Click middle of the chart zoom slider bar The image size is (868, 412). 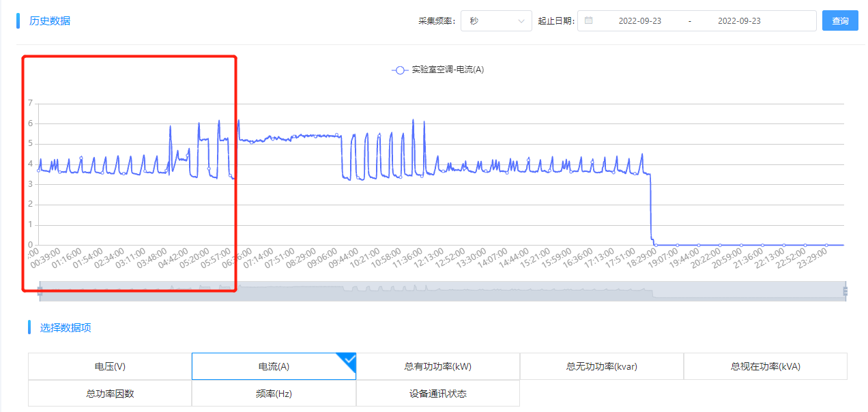(442, 291)
